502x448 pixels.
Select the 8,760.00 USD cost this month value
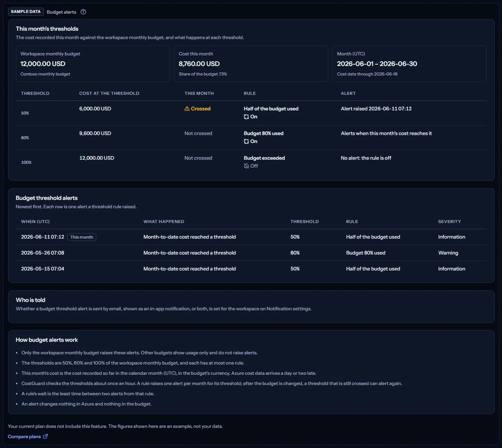(199, 64)
